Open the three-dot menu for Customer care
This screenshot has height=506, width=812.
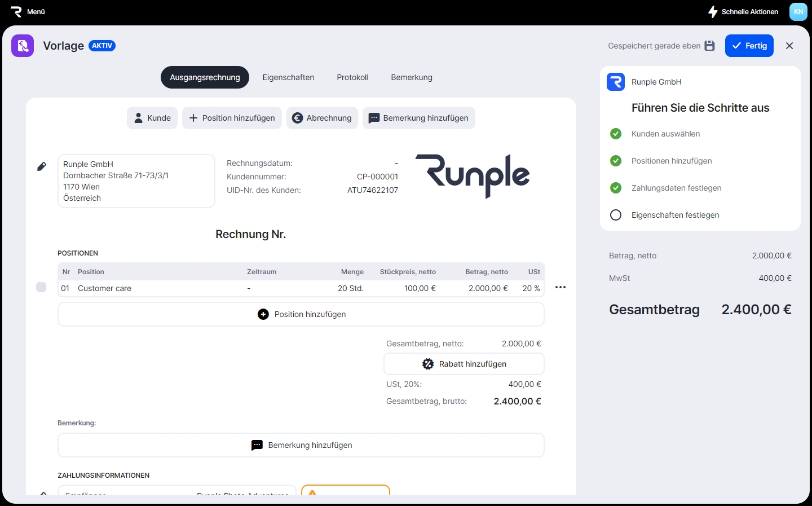[x=560, y=288]
